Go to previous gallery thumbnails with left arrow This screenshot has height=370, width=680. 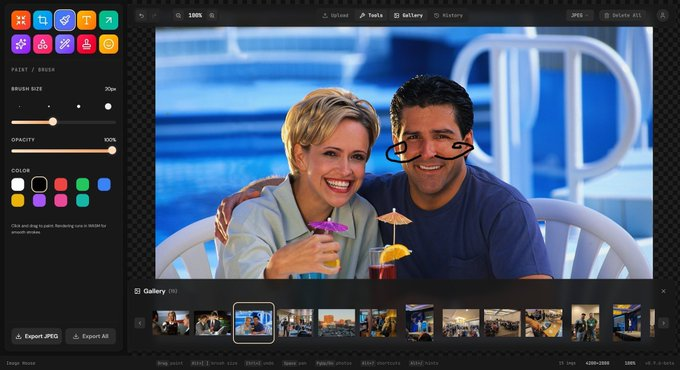coord(140,323)
